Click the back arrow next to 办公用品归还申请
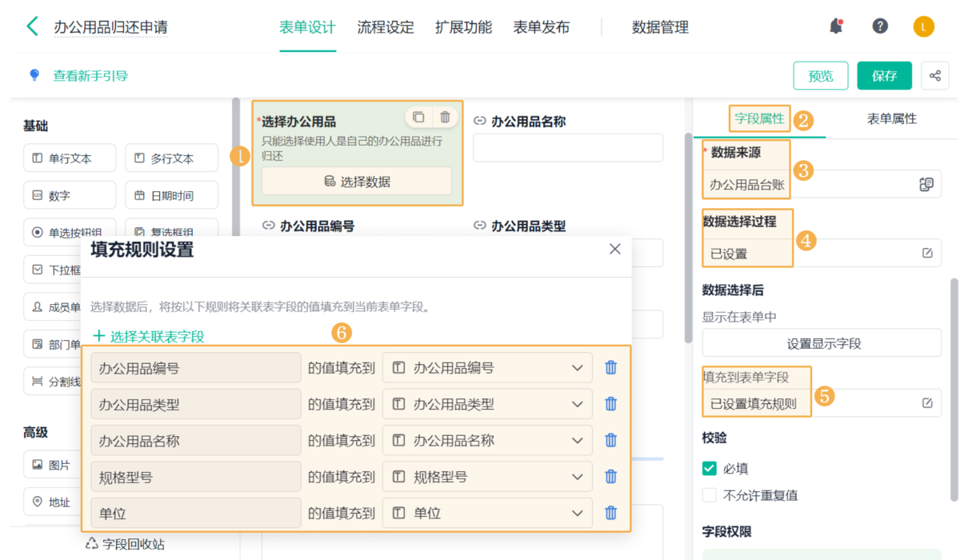This screenshot has height=560, width=960. coord(32,26)
